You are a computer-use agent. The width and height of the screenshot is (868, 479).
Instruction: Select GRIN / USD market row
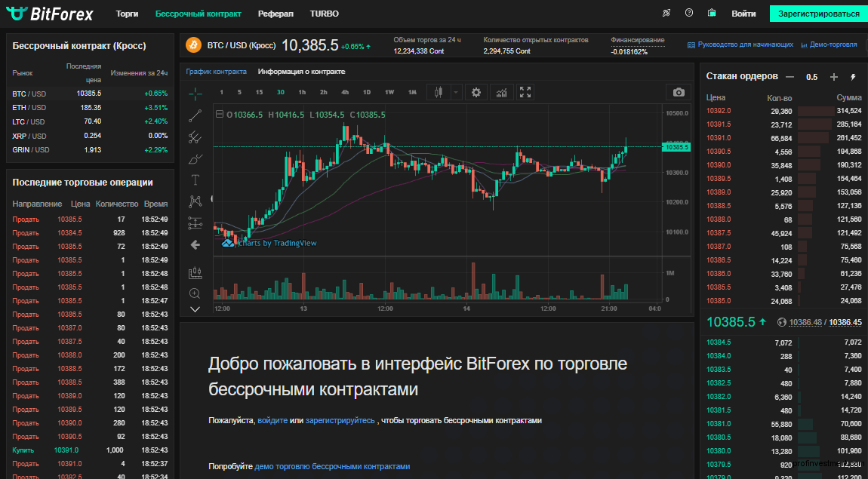[x=90, y=150]
